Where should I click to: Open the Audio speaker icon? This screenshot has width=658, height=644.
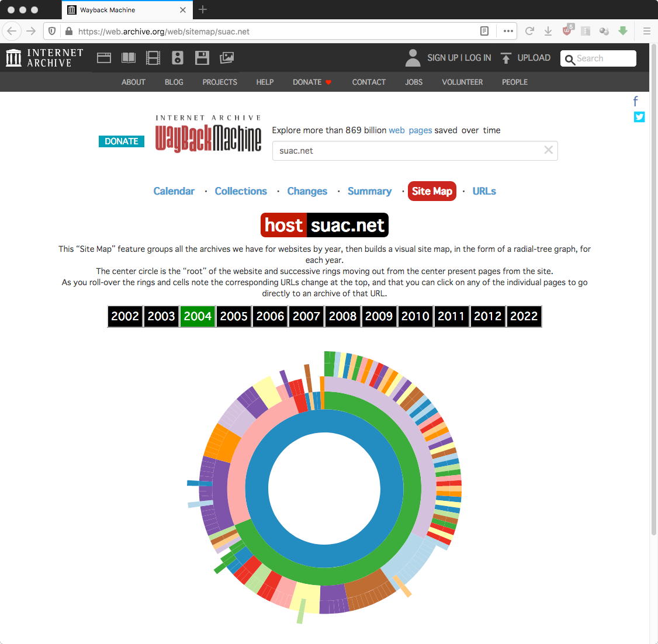178,57
